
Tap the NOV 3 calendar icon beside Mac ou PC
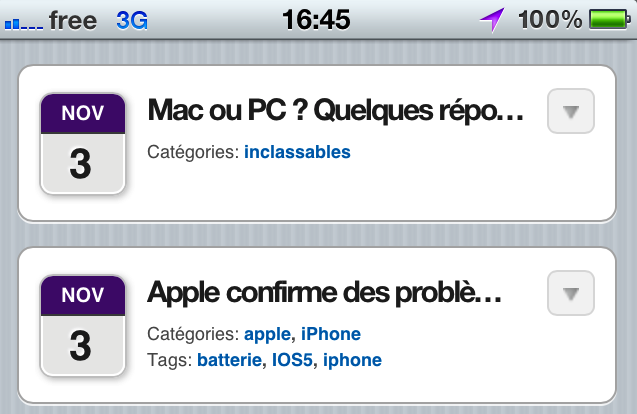83,144
